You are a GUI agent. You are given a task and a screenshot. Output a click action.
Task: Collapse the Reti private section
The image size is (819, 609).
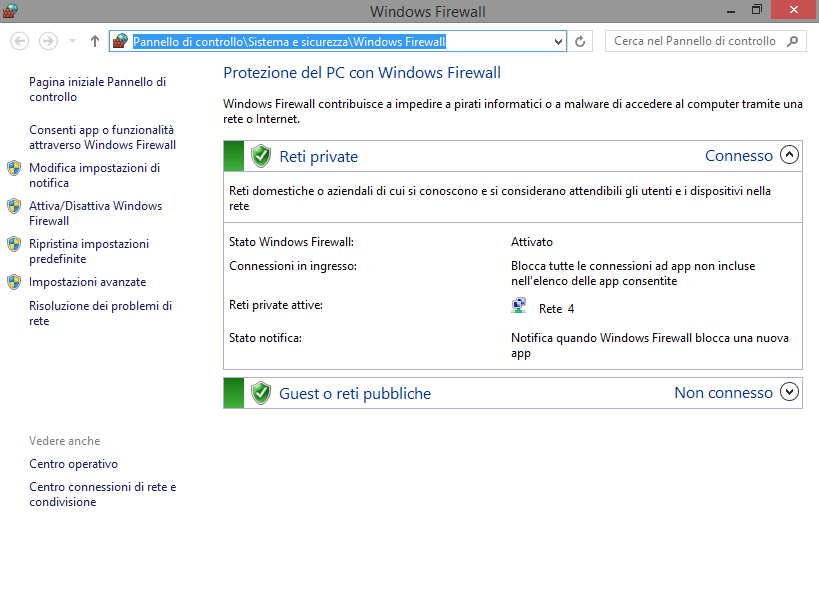pos(789,155)
